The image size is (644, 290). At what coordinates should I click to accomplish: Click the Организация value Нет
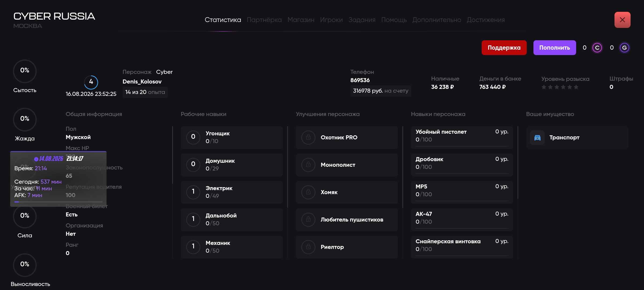coord(71,234)
